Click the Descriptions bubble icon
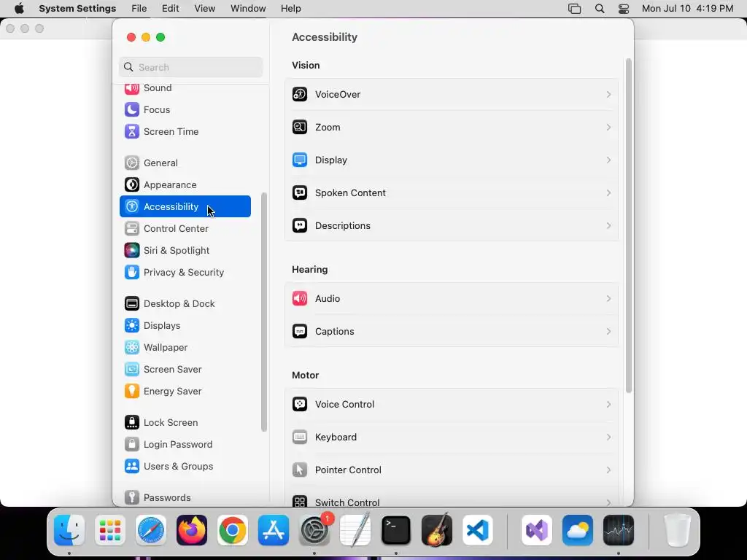Screen dimensions: 747x560 (300, 226)
